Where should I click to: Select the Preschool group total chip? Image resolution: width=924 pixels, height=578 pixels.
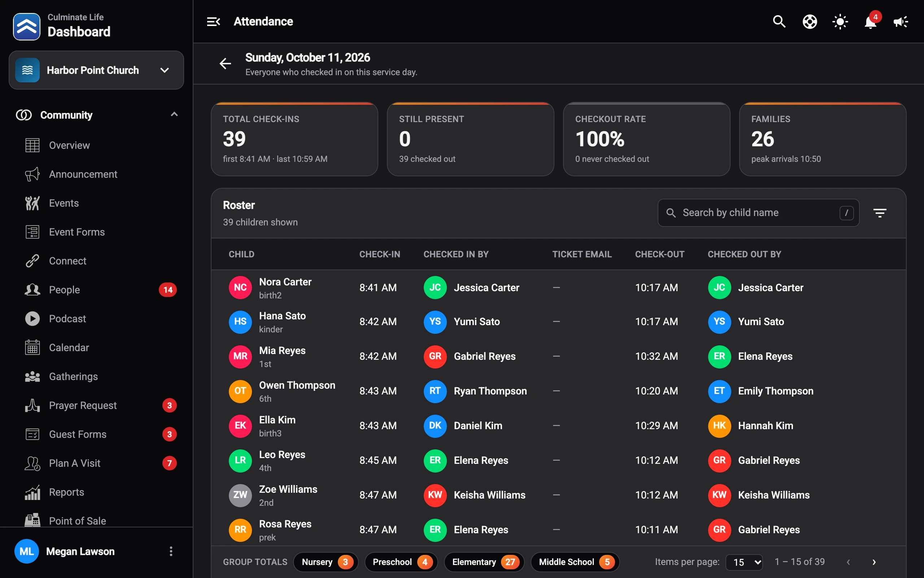pyautogui.click(x=401, y=562)
